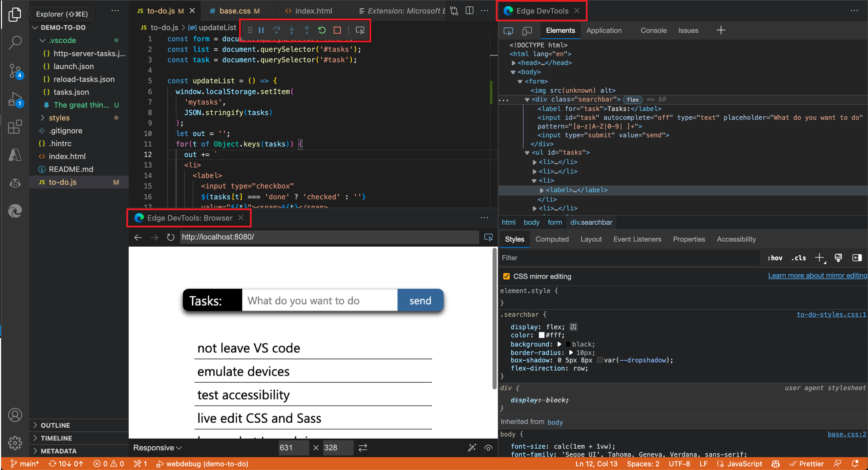Viewport: 868px width, 470px height.
Task: Switch to the Application tab in DevTools
Action: click(x=605, y=29)
